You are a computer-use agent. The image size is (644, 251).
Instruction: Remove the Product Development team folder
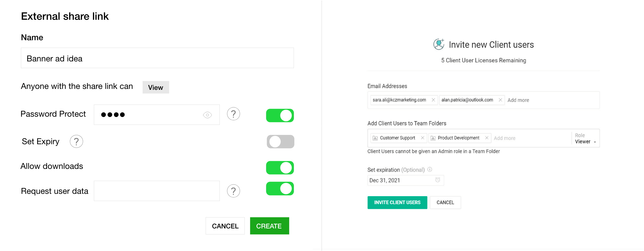pos(487,138)
